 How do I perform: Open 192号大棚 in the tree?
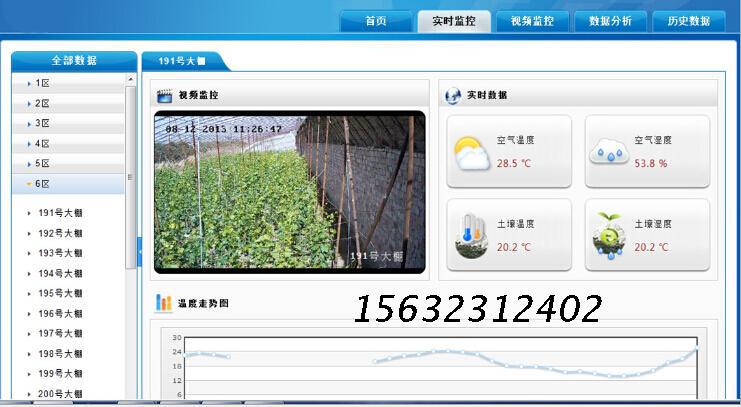(x=60, y=234)
